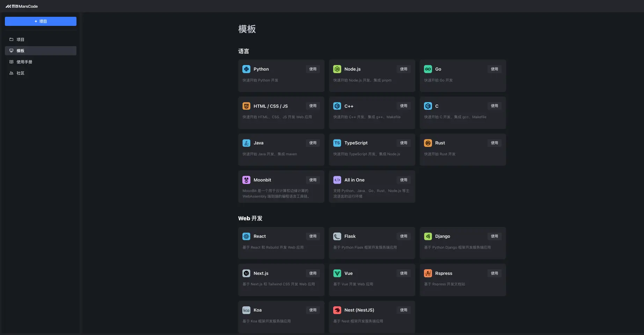Click the book icon beside 使用手册
The height and width of the screenshot is (335, 644).
coord(11,62)
